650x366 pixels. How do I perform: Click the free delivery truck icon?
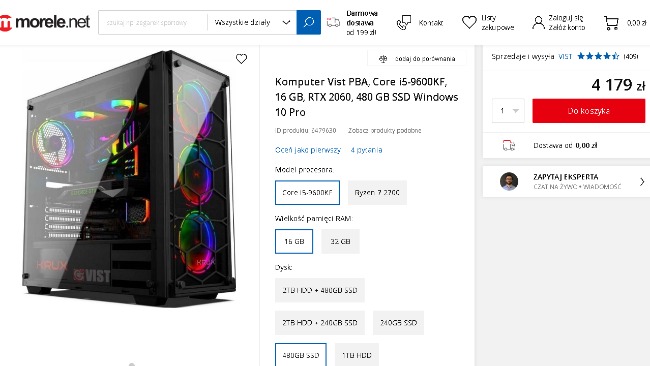[333, 22]
